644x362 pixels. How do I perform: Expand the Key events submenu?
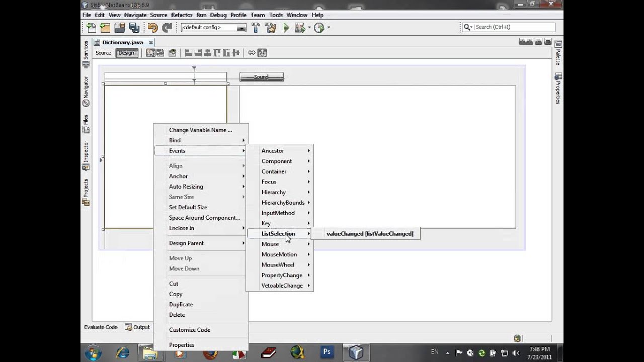pyautogui.click(x=280, y=223)
